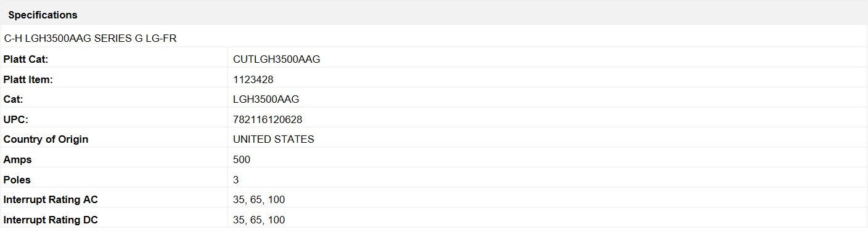
Task: Select the LGH3500AAG catalog number value
Action: tap(266, 99)
